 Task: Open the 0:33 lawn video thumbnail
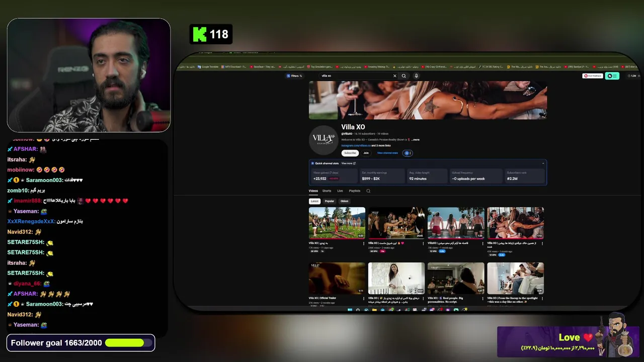pos(337,223)
